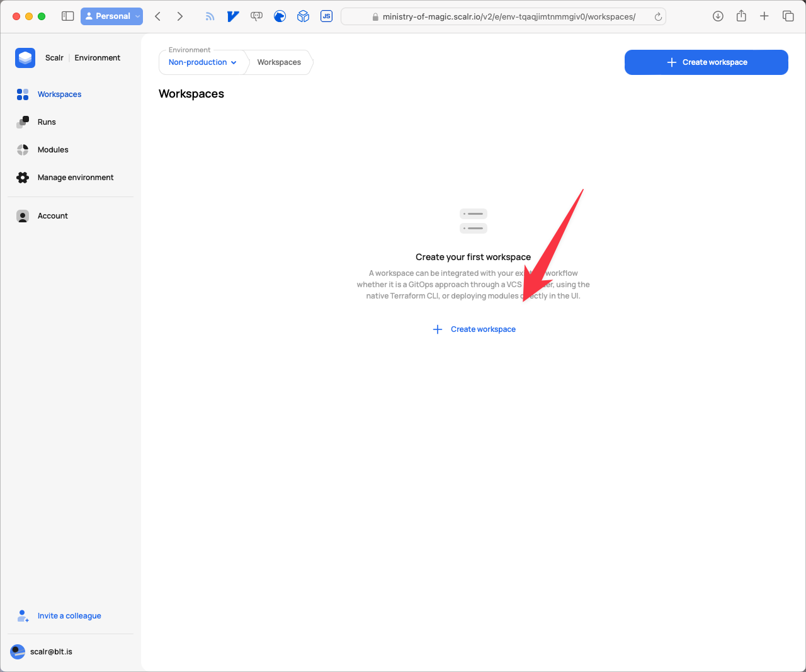Click the Manage environment gear icon

(23, 178)
